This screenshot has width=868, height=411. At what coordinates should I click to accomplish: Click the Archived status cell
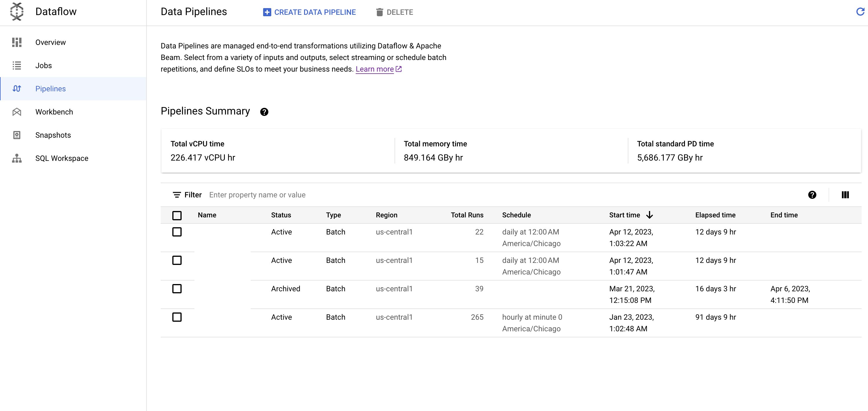(285, 289)
